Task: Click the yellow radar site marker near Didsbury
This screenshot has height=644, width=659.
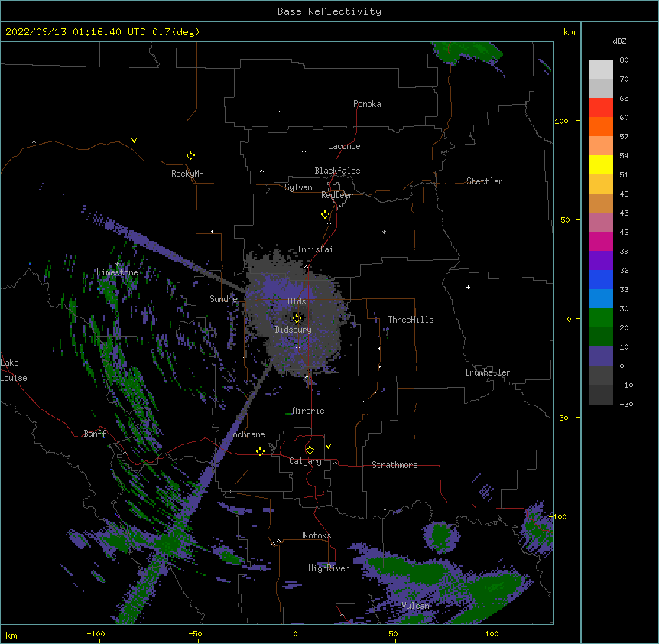Action: (297, 319)
